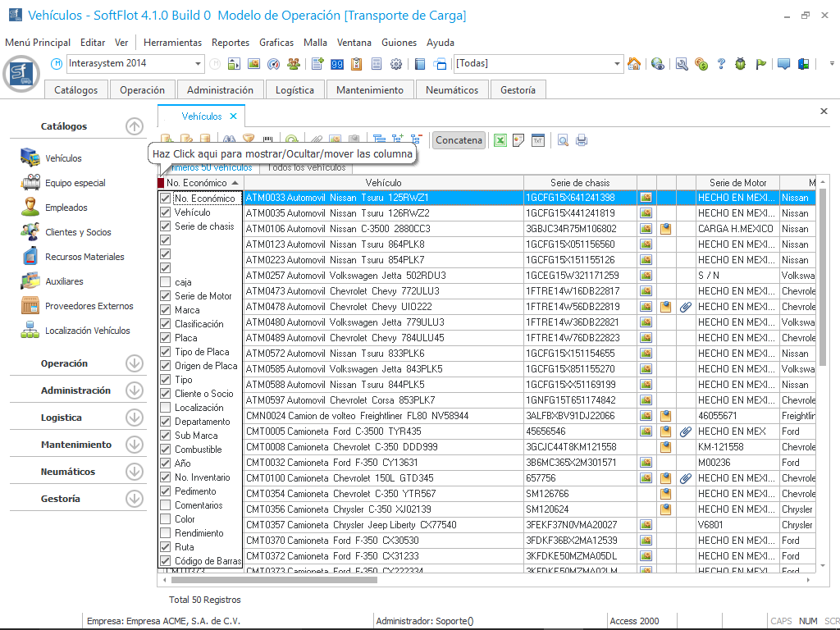840x630 pixels.
Task: Uncheck the Marca column checkbox
Action: [166, 310]
